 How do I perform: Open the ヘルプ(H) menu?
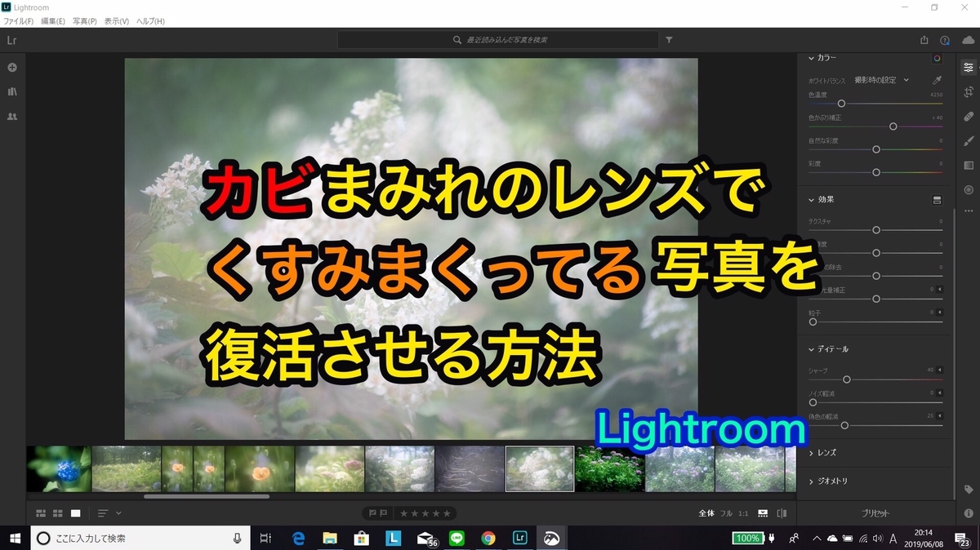150,20
